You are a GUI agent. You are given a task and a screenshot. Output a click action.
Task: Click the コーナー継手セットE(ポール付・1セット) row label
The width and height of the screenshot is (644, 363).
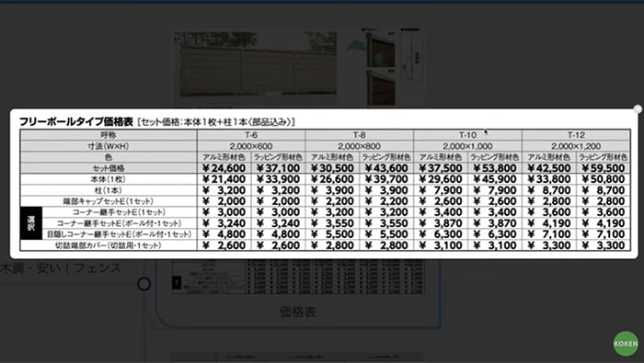[x=119, y=223]
